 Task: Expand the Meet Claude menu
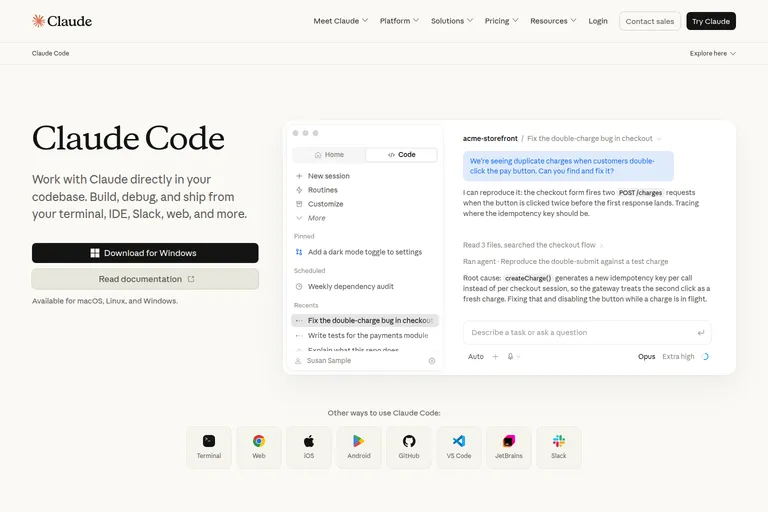(340, 21)
